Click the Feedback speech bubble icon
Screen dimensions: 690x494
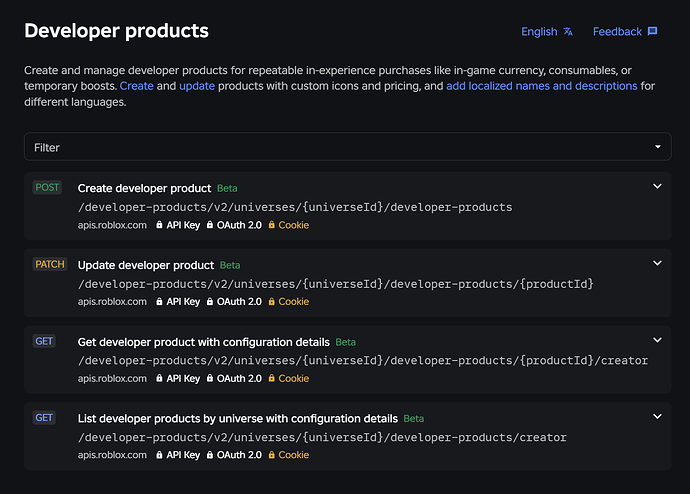(653, 31)
